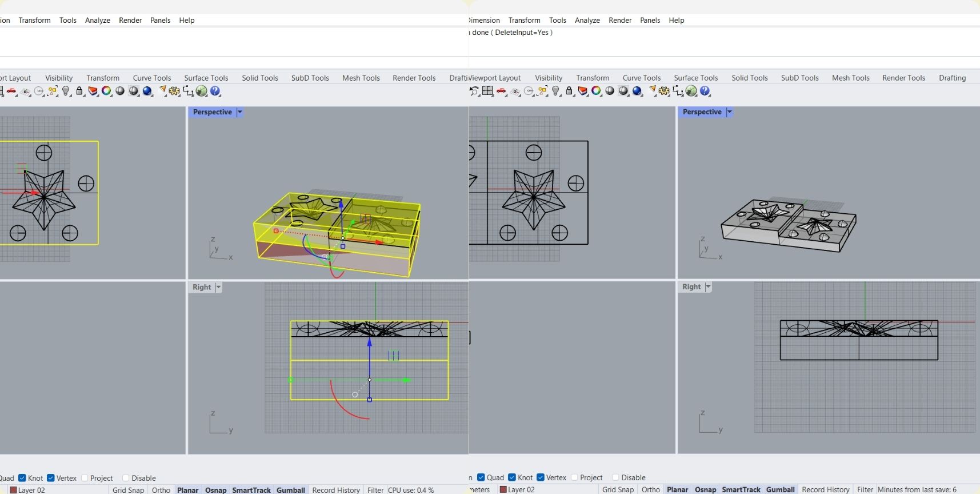Click the light bulb icon in right window toolbar

(555, 91)
